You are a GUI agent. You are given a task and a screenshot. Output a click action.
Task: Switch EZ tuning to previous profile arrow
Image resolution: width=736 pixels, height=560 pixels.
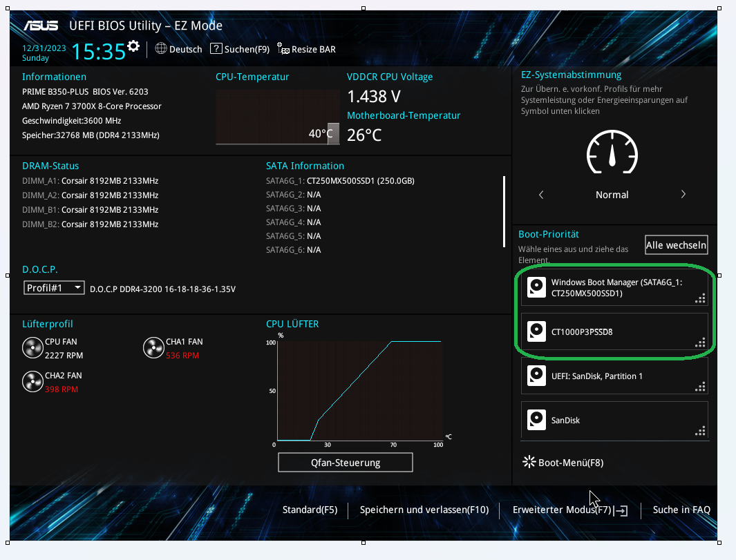coord(541,195)
